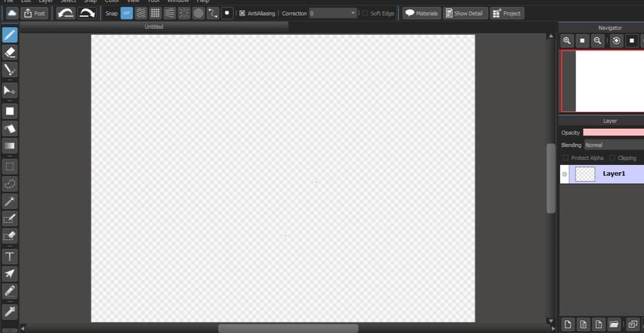
Task: Click the vertical canvas scrollbar thumb
Action: 551,178
